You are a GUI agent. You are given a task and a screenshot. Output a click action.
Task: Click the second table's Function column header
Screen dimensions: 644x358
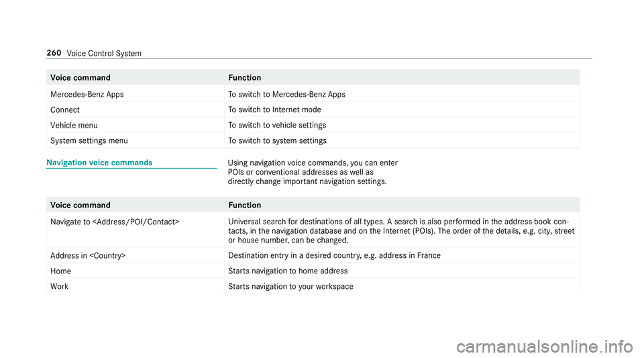[x=245, y=205]
